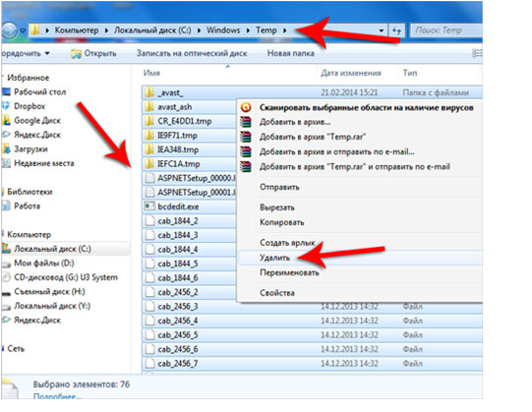Open Dropbox in navigation pane
This screenshot has height=412, width=532.
coord(30,106)
